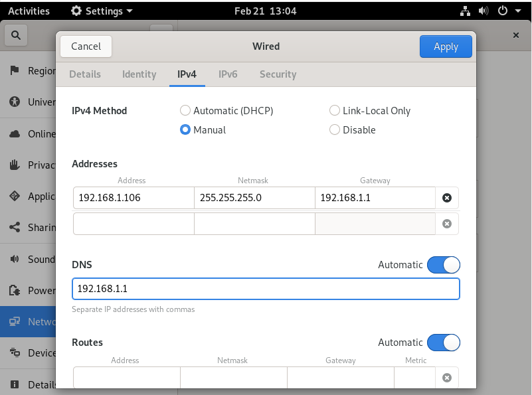Delete the 192.168.1.106 address row
This screenshot has width=532, height=395.
pos(447,198)
